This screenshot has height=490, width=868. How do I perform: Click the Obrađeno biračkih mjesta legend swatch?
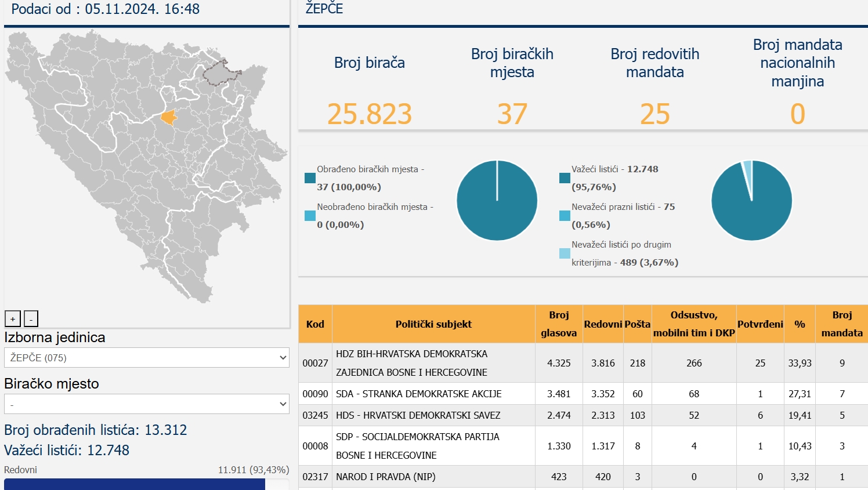[x=310, y=178]
